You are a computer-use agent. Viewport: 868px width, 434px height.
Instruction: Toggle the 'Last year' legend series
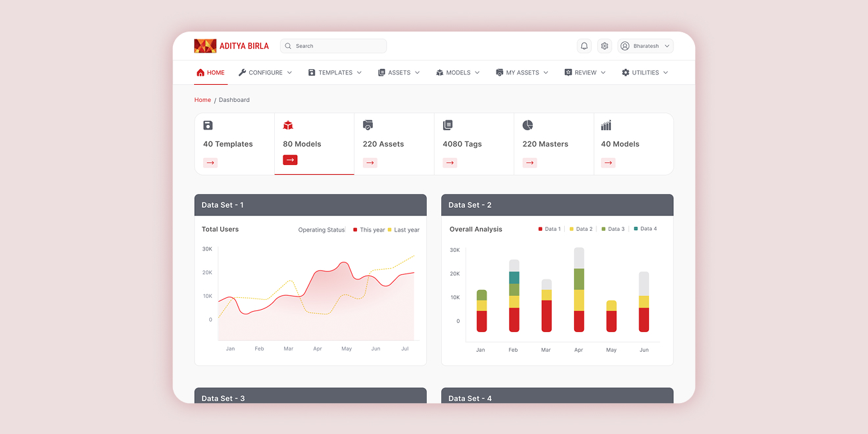point(403,230)
